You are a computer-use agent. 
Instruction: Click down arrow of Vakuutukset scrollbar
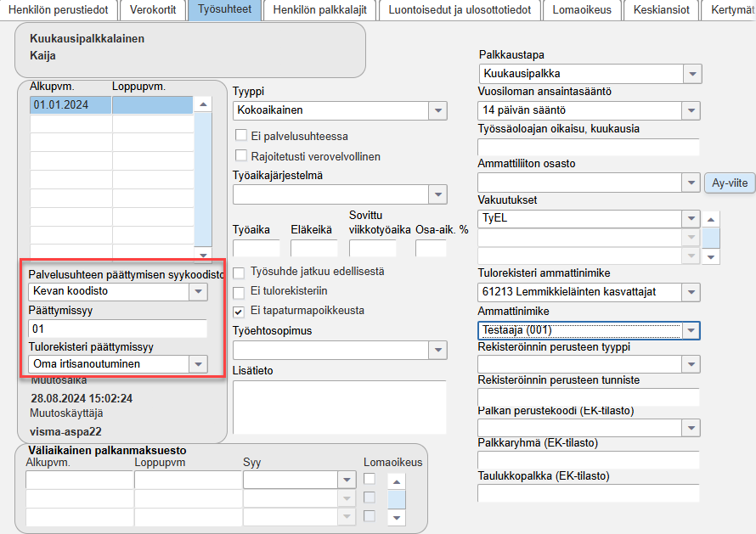[x=711, y=257]
